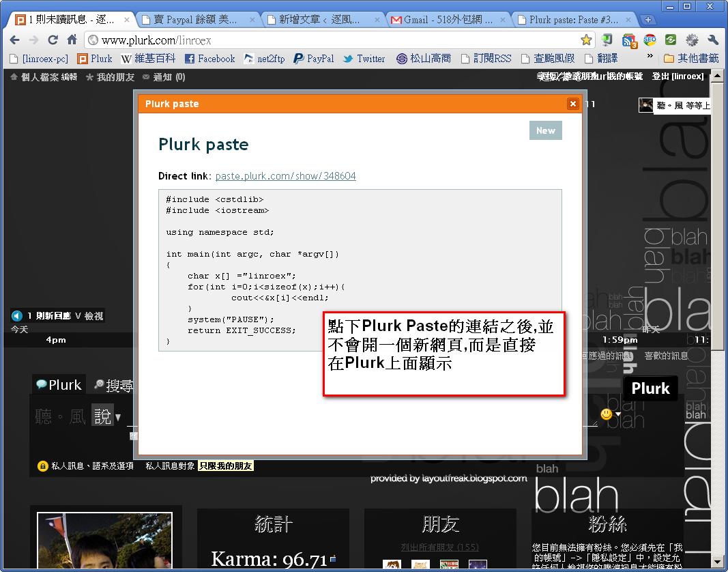Click 個人檔案 in the Plurk top bar
728x572 pixels.
tap(40, 76)
